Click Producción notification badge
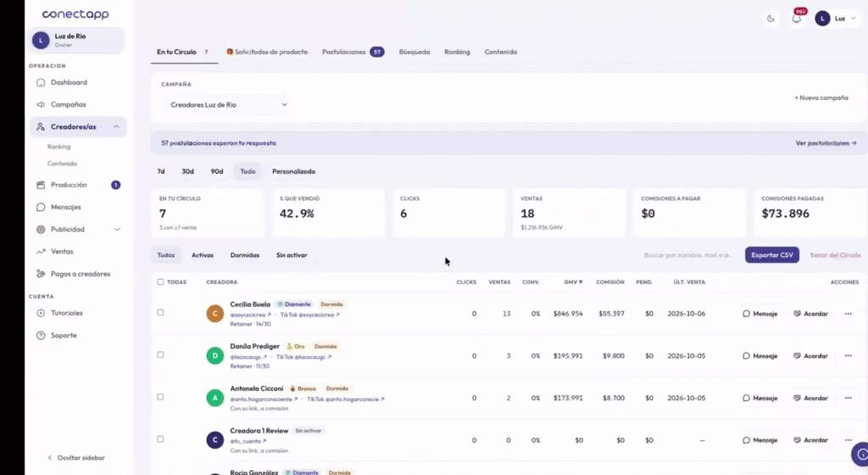Screen dimensions: 868x475 pos(115,185)
